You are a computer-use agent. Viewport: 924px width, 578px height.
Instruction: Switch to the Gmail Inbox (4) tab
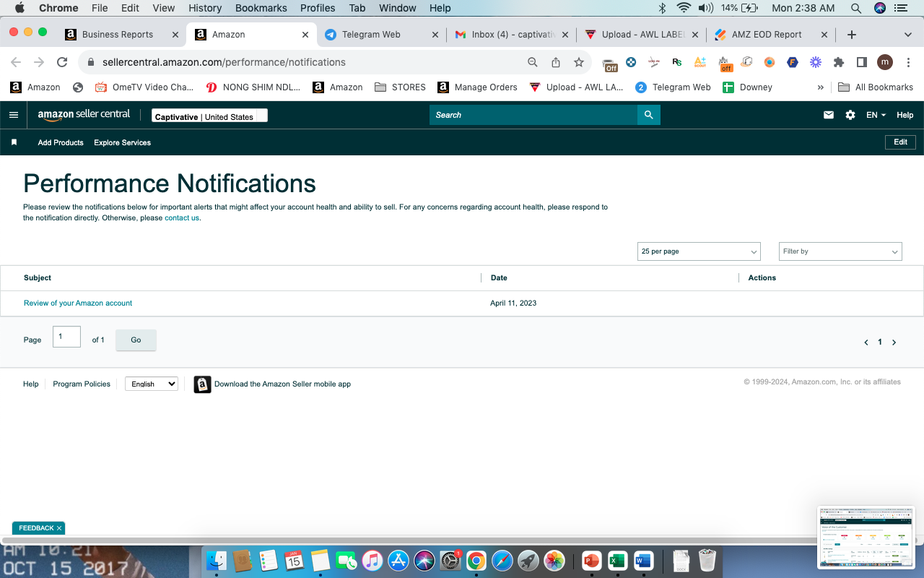pyautogui.click(x=511, y=35)
